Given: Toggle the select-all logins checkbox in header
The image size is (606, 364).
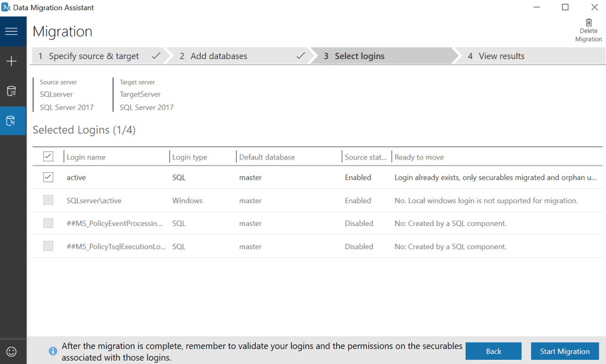Looking at the screenshot, I should coord(48,156).
